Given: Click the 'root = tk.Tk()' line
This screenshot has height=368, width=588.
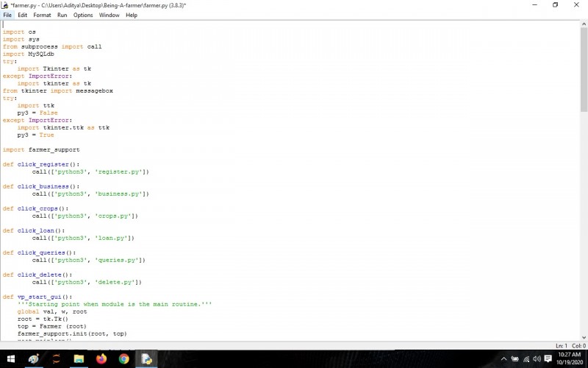Looking at the screenshot, I should (x=43, y=319).
